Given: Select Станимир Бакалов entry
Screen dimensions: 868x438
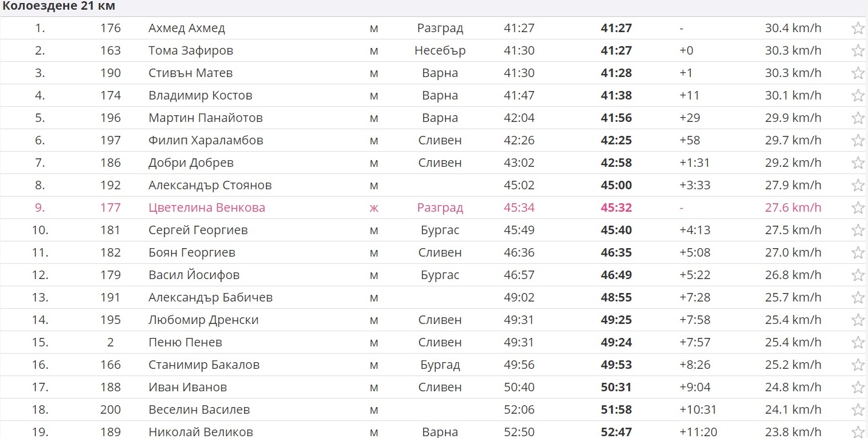Looking at the screenshot, I should (x=204, y=365).
